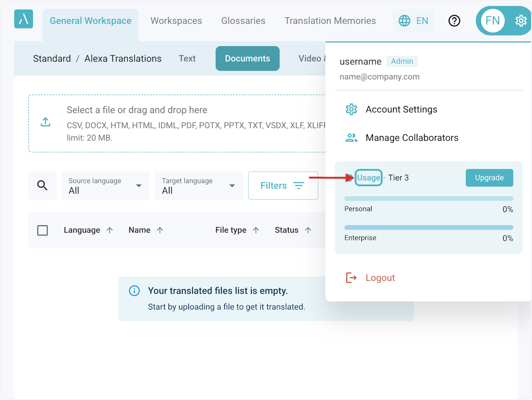
Task: Click the FN user avatar
Action: 493,21
